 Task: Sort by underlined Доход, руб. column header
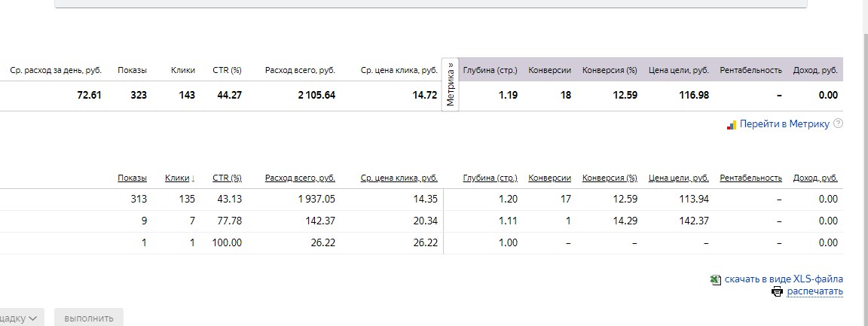815,178
